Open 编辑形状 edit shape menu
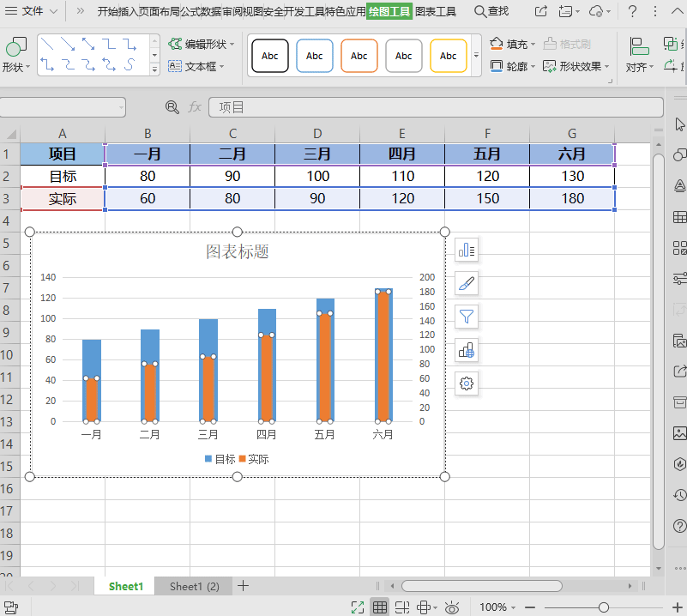This screenshot has width=687, height=616. point(201,44)
